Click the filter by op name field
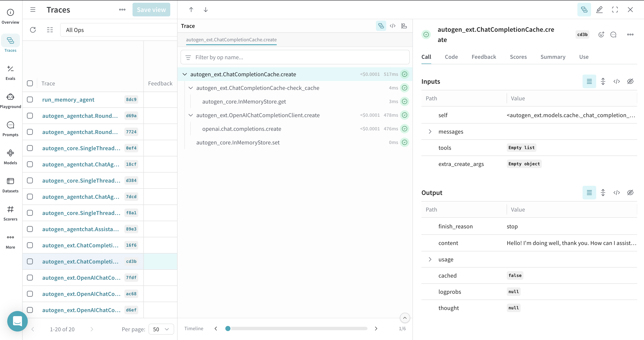 pos(295,57)
